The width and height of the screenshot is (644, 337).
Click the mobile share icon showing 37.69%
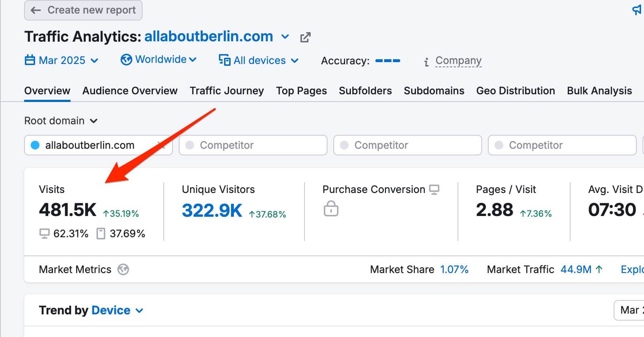coord(101,234)
